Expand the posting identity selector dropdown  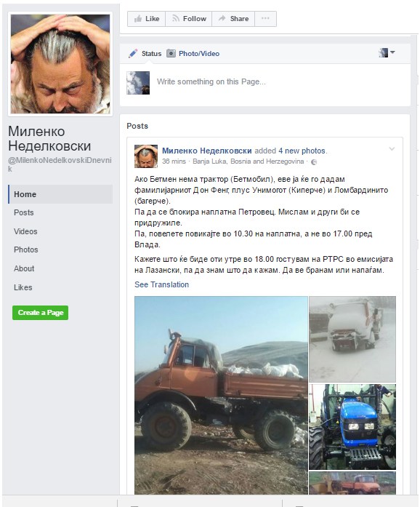387,52
